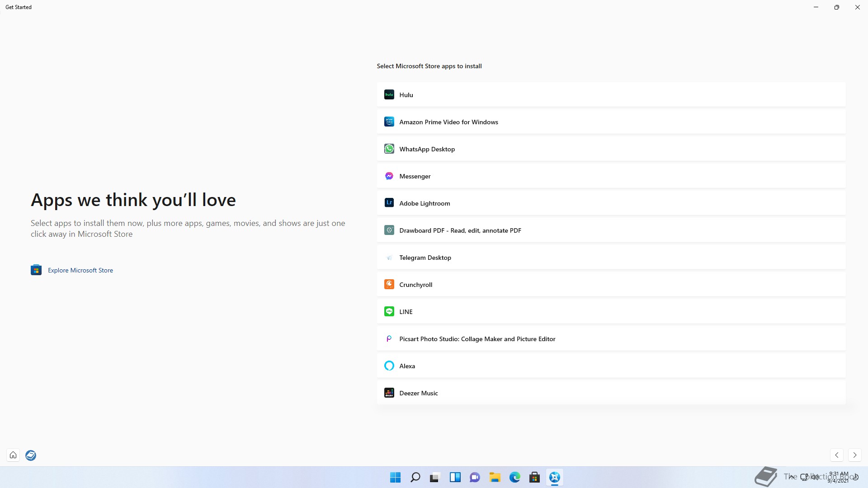Select Drawboard PDF - Read, edit, annotate label
Image resolution: width=868 pixels, height=488 pixels.
point(460,230)
